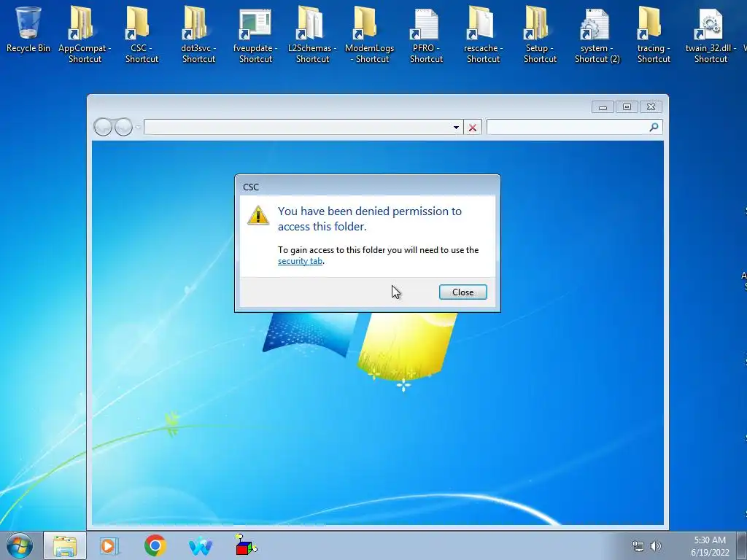Select the AppCompat shortcut folder icon
Screen dimensions: 747x560
pos(81,24)
